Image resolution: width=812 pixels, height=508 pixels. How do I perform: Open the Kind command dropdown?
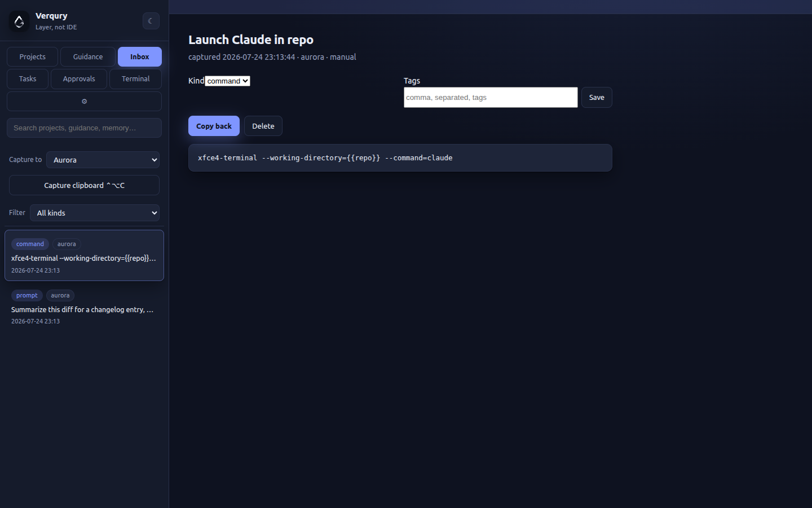coord(227,81)
